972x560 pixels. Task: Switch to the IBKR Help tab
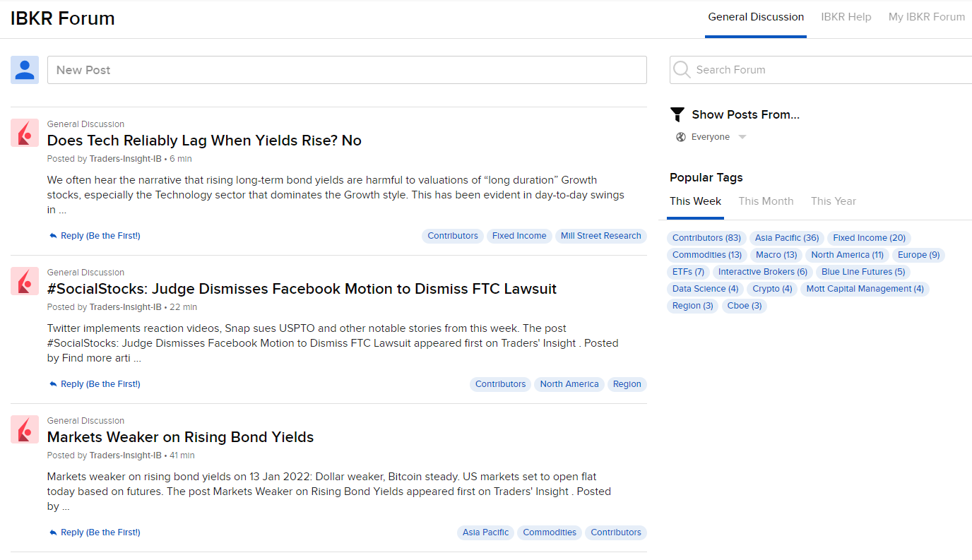846,16
